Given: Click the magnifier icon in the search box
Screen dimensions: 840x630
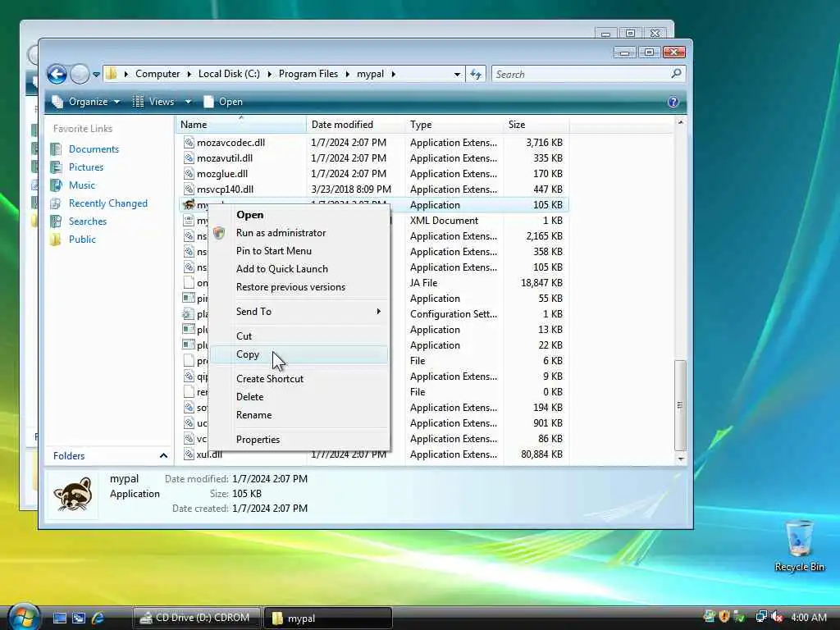Looking at the screenshot, I should pyautogui.click(x=676, y=73).
